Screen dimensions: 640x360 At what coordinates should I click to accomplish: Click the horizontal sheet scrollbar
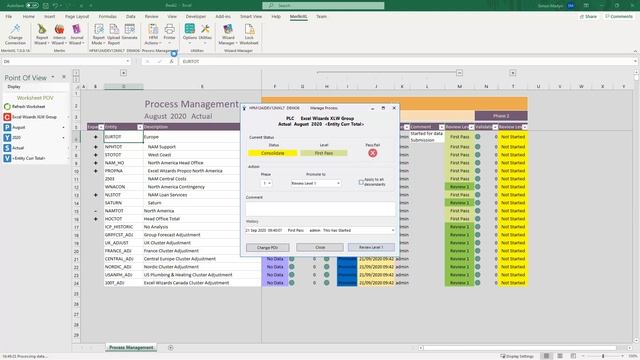(520, 348)
